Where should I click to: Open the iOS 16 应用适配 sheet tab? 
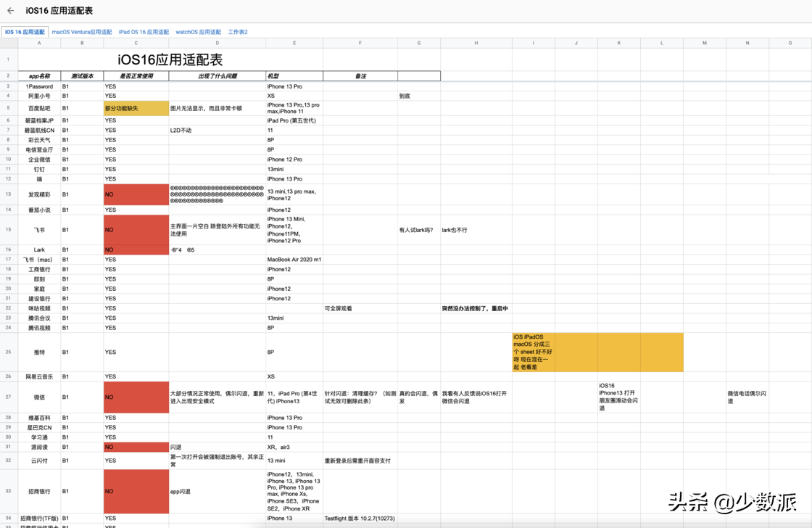(25, 32)
